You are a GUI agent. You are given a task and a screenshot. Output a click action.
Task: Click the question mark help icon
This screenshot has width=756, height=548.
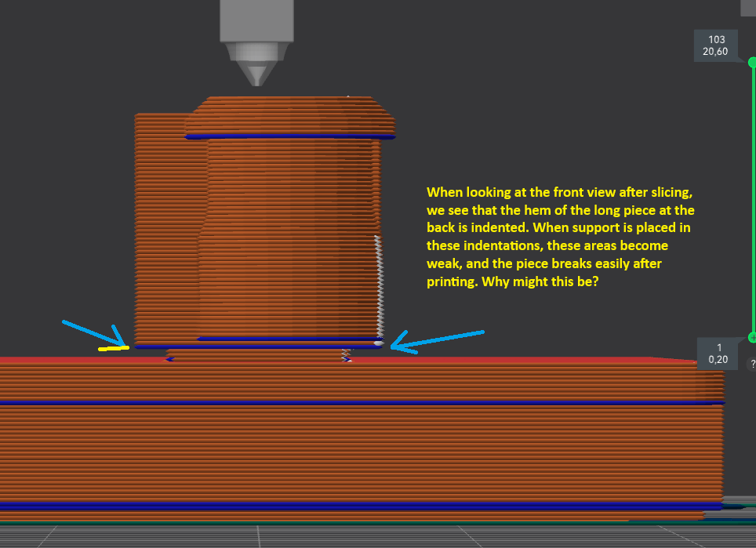pos(752,364)
